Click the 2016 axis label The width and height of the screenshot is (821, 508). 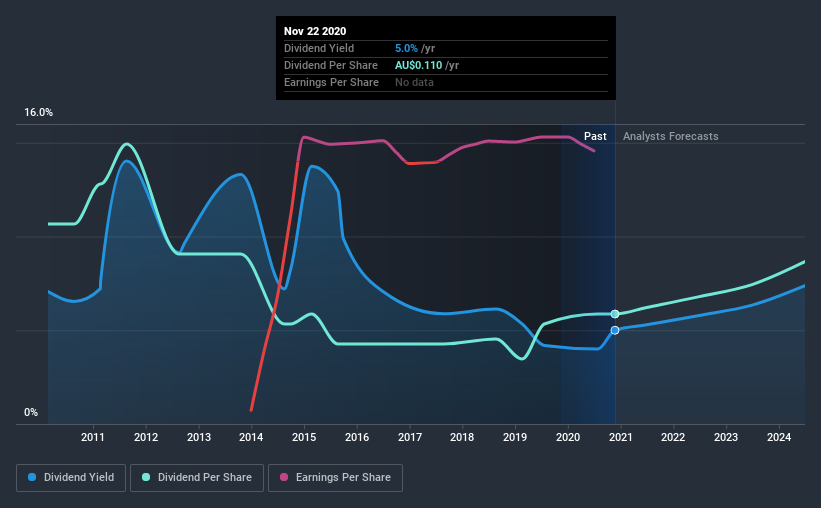[357, 437]
